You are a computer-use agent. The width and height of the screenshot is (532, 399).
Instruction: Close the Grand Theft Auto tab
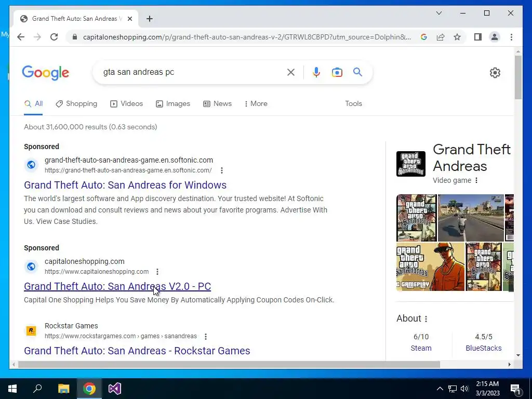click(129, 19)
